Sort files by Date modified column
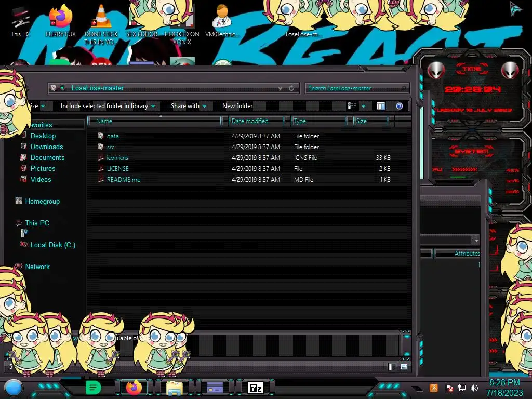 point(257,121)
